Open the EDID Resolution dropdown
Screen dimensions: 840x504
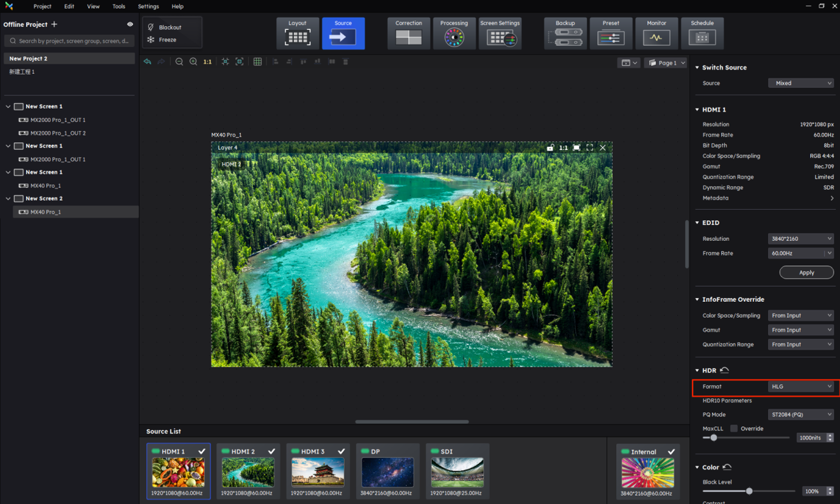point(801,239)
